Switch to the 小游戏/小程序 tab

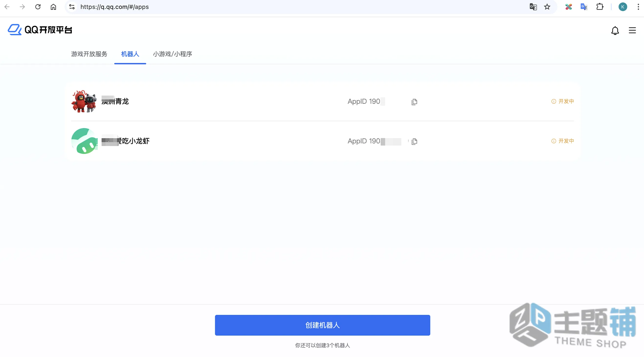[x=172, y=54]
